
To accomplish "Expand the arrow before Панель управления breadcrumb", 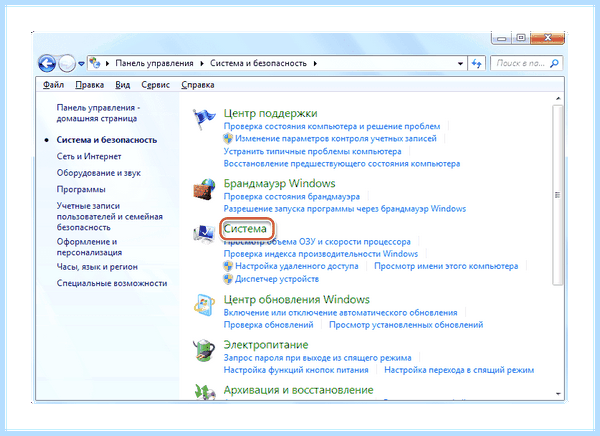I will click(x=108, y=64).
